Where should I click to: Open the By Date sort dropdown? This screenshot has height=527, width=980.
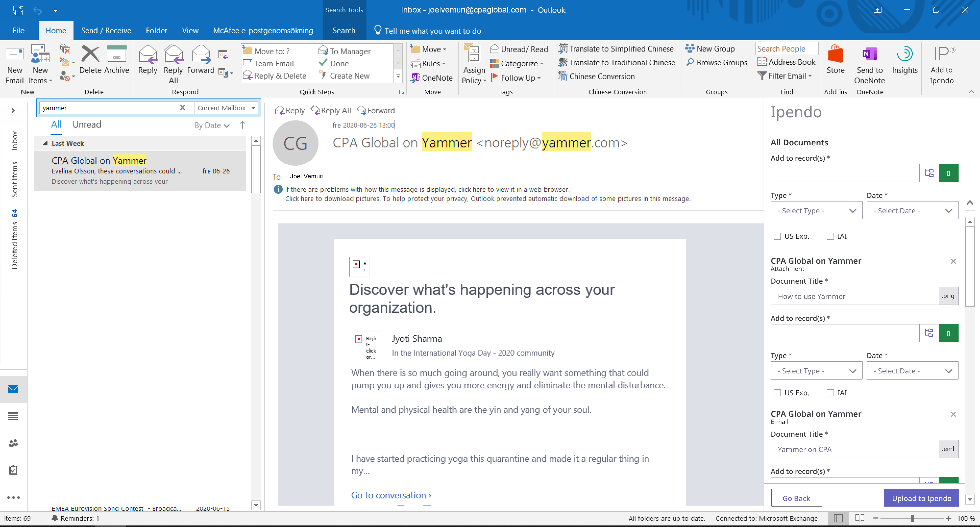point(212,126)
